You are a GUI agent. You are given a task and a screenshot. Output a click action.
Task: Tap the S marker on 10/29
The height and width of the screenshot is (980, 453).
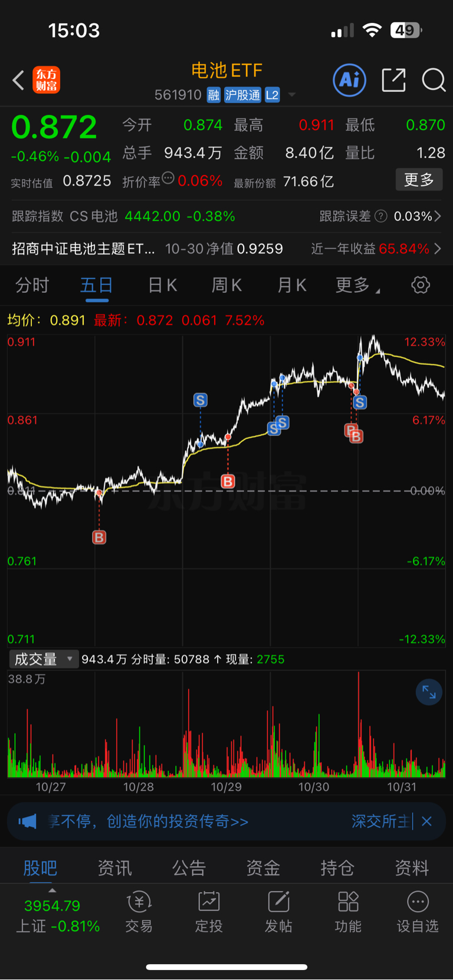(201, 401)
